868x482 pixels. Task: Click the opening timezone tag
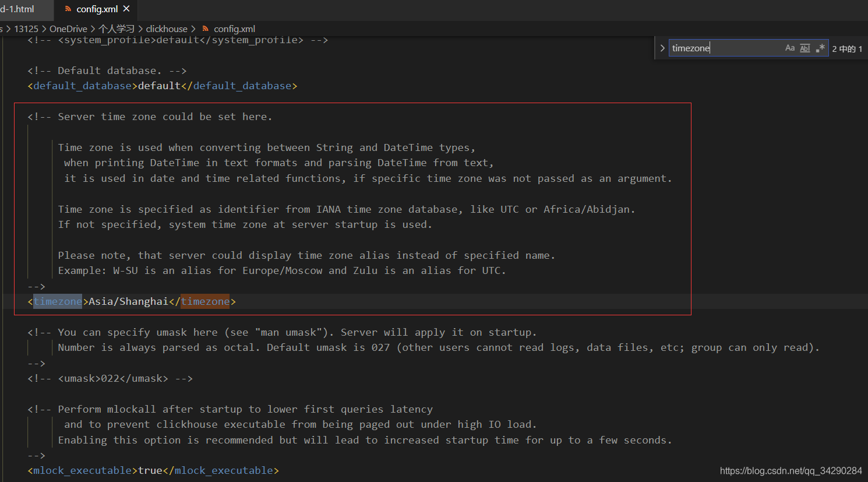click(x=58, y=301)
